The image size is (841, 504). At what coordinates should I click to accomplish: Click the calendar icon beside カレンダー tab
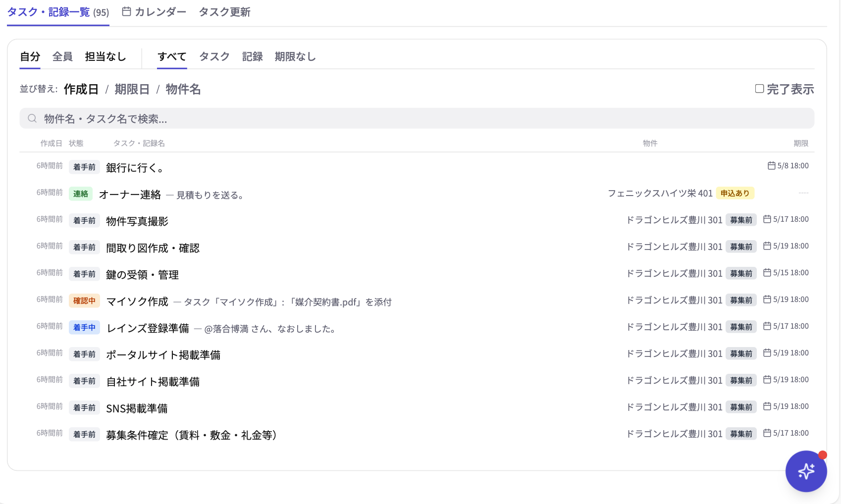tap(126, 11)
